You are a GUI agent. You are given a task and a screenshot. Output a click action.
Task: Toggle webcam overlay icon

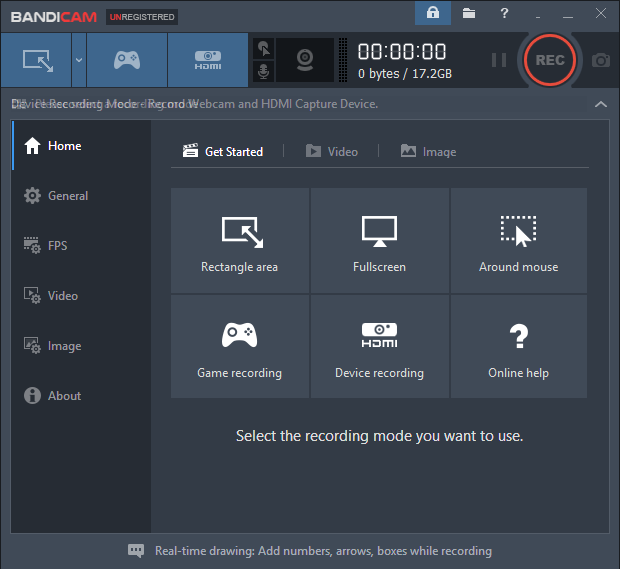[x=305, y=60]
